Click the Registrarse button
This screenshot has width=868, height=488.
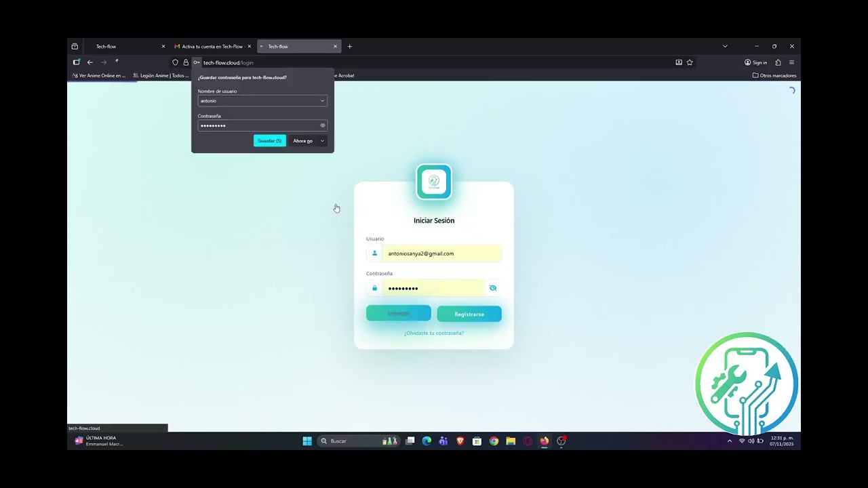pos(469,314)
